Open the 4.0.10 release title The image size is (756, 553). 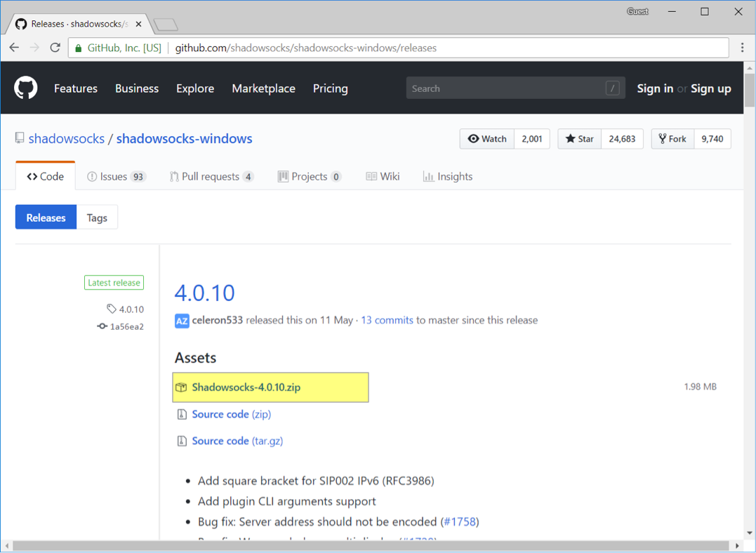click(x=204, y=293)
